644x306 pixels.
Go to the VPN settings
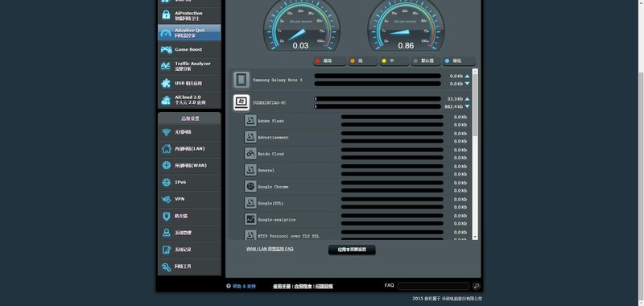tap(189, 199)
